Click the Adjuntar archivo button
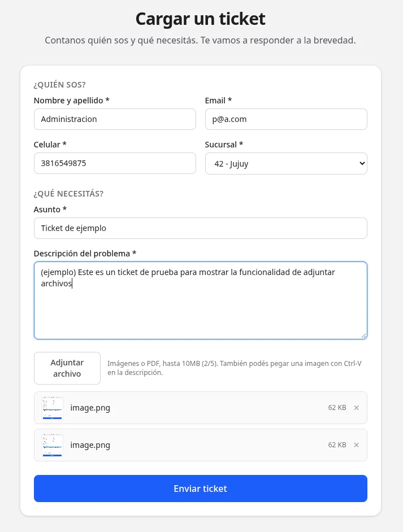The width and height of the screenshot is (403, 532). point(67,368)
